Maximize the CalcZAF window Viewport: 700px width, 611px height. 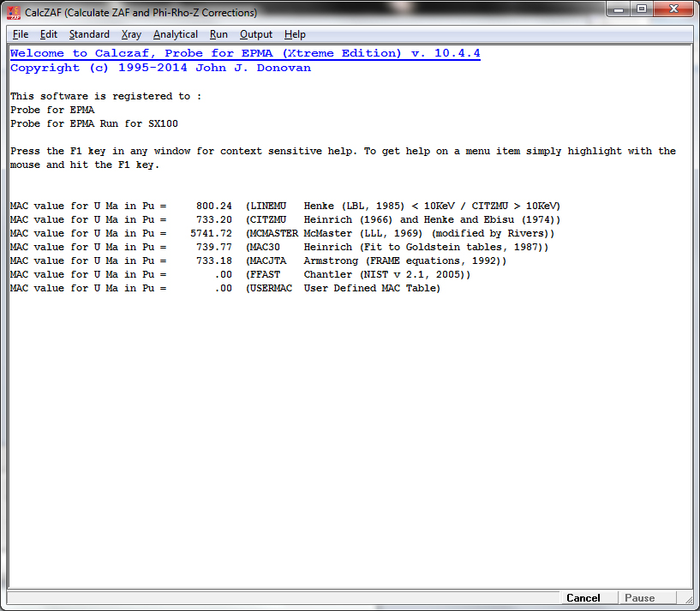[642, 9]
